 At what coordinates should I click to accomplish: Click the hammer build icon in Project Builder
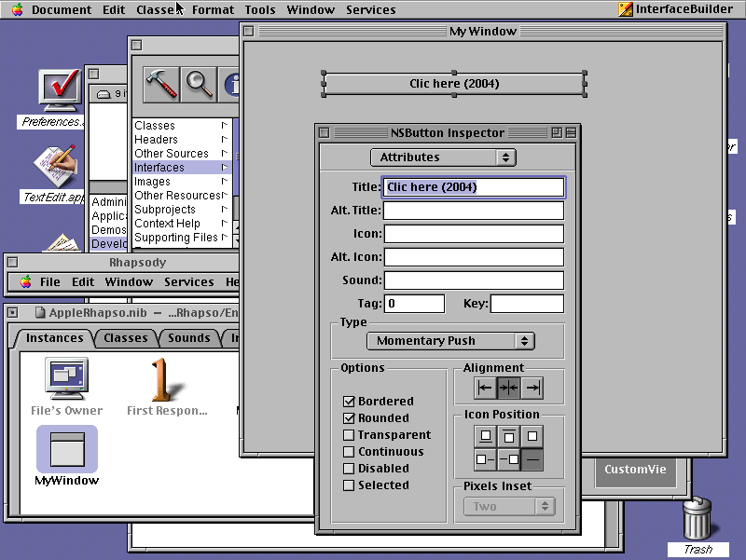click(161, 85)
